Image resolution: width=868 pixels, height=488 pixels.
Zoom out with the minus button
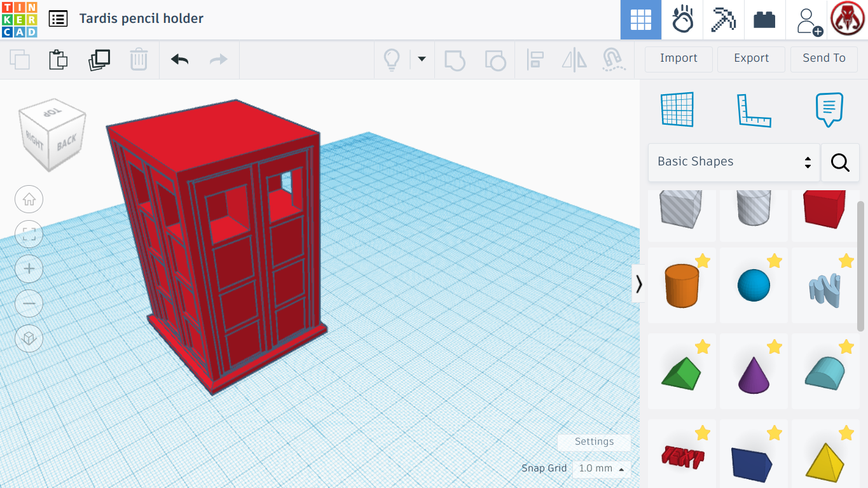pyautogui.click(x=29, y=303)
